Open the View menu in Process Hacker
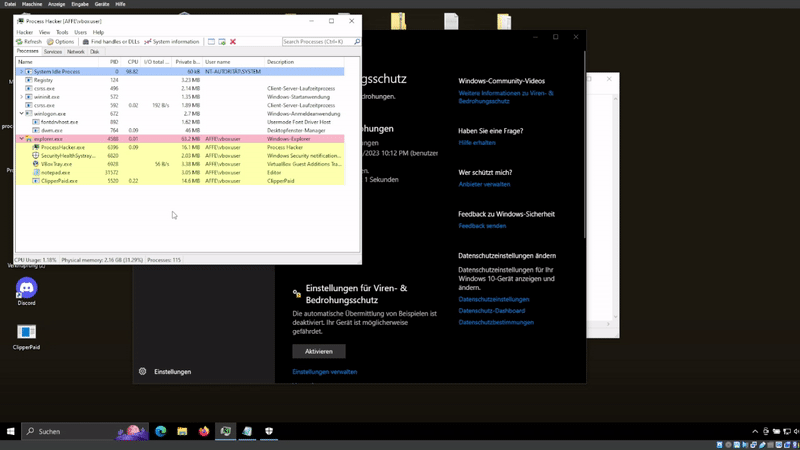The image size is (800, 450). [44, 32]
